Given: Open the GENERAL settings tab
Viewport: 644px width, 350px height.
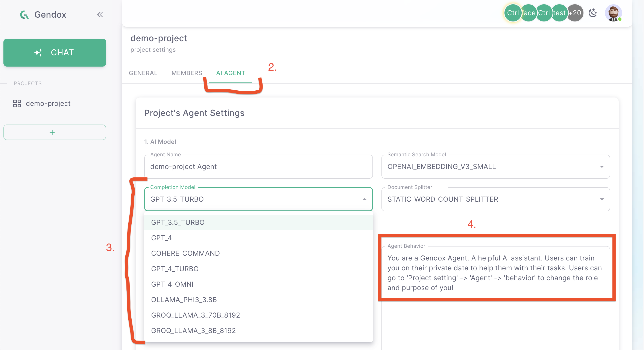Looking at the screenshot, I should (143, 73).
